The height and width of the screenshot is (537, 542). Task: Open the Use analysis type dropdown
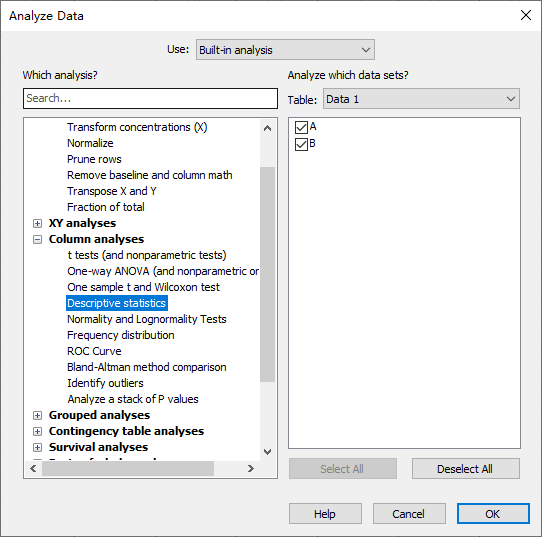285,50
